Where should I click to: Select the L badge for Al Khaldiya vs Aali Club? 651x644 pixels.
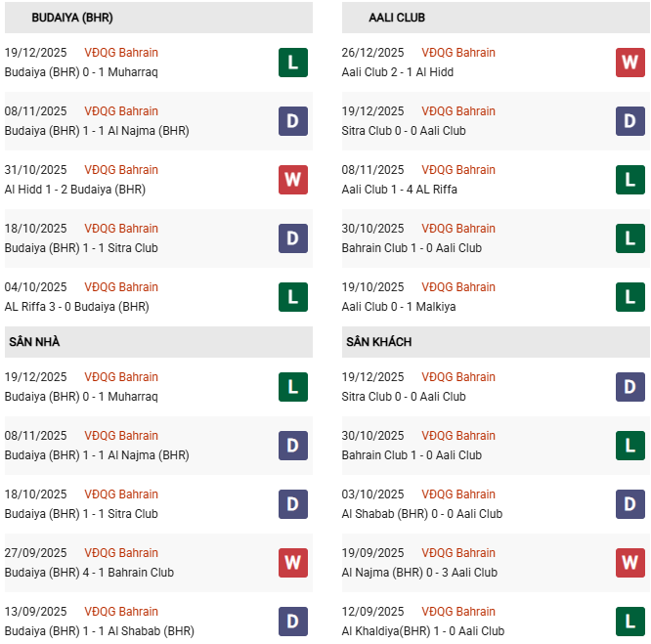pos(630,622)
